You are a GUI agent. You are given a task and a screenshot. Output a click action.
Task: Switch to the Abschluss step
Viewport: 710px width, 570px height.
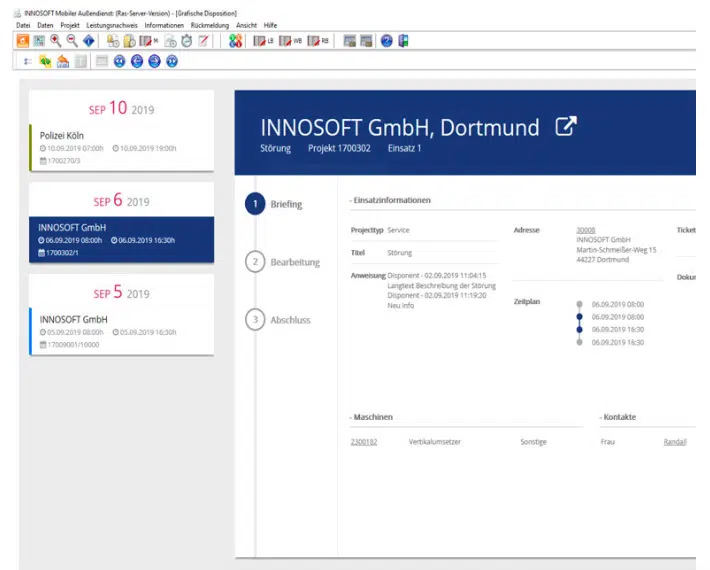click(289, 320)
